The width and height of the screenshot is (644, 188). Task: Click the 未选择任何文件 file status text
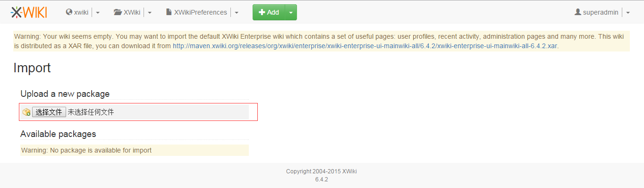coord(91,112)
